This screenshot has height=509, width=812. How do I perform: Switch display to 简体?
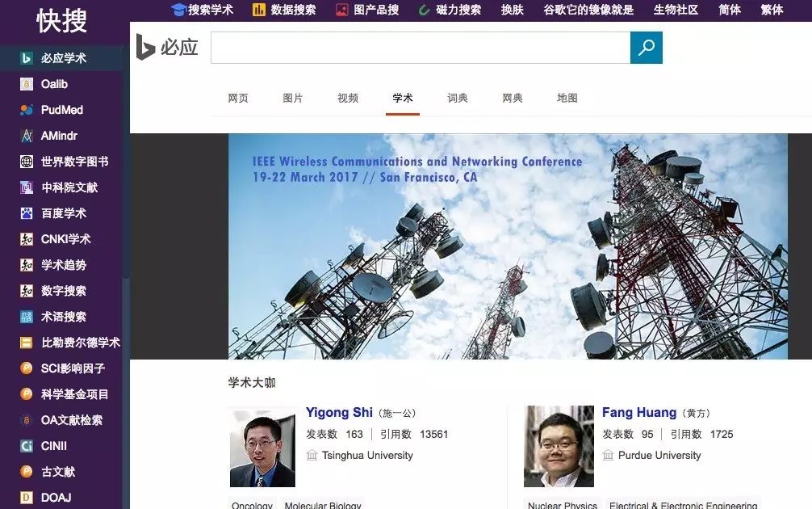[729, 11]
